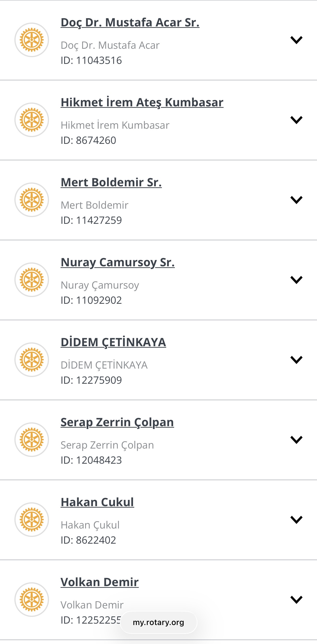
Task: Tap Volkan Demir's Rotary wheel avatar
Action: (x=32, y=599)
